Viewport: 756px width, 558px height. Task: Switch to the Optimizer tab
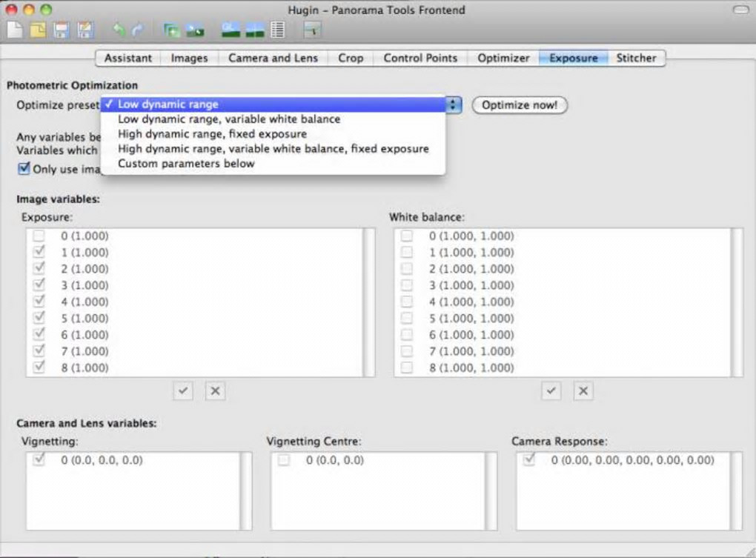click(x=503, y=58)
